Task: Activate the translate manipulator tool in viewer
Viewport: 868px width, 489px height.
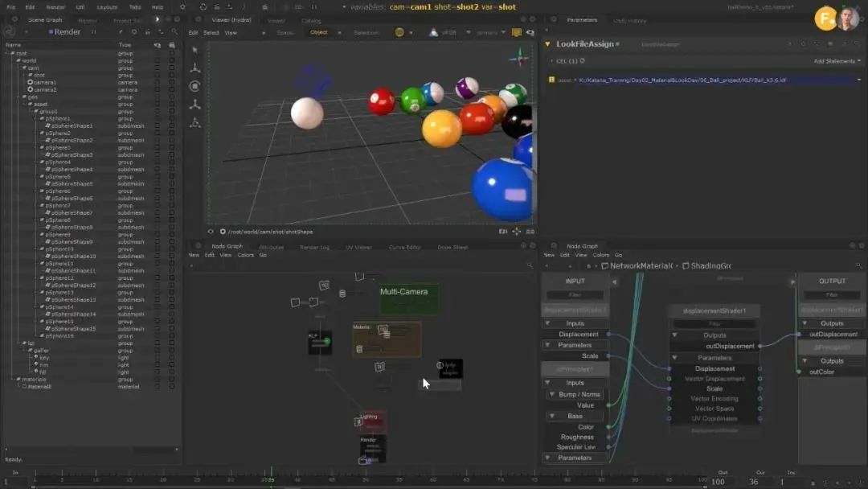Action: (194, 68)
